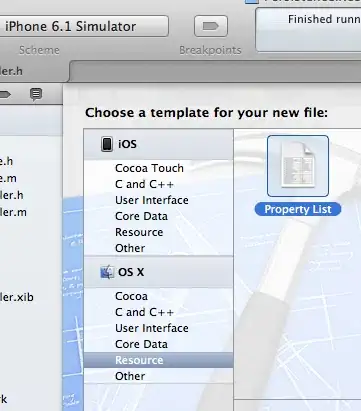Click the Finder icon next to OS X
Viewport: 361px width, 411px height.
(x=107, y=272)
